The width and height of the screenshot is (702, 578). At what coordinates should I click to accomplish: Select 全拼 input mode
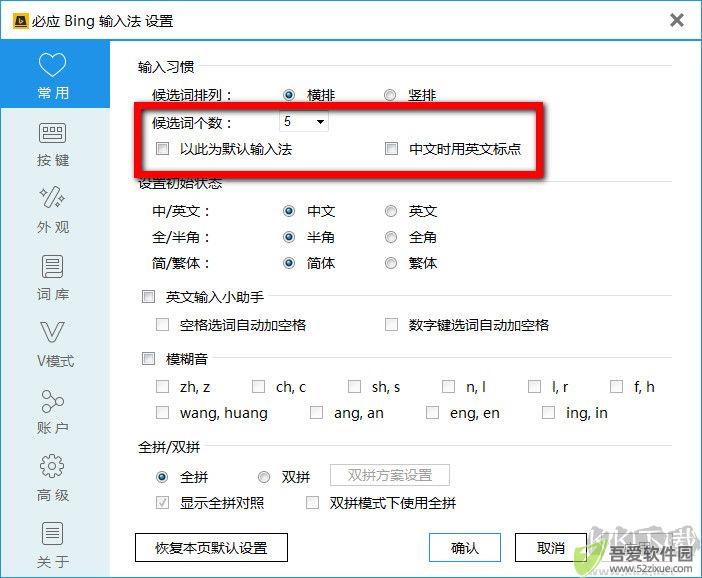162,477
